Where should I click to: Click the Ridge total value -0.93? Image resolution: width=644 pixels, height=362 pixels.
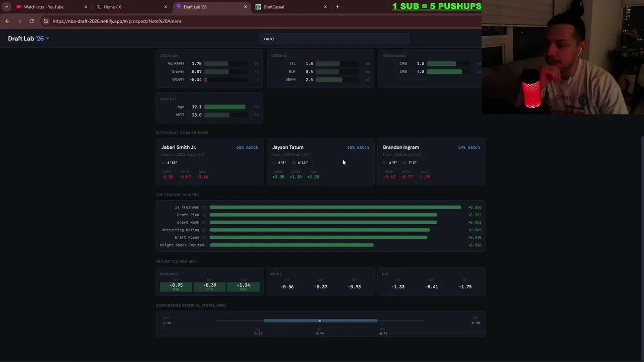354,287
